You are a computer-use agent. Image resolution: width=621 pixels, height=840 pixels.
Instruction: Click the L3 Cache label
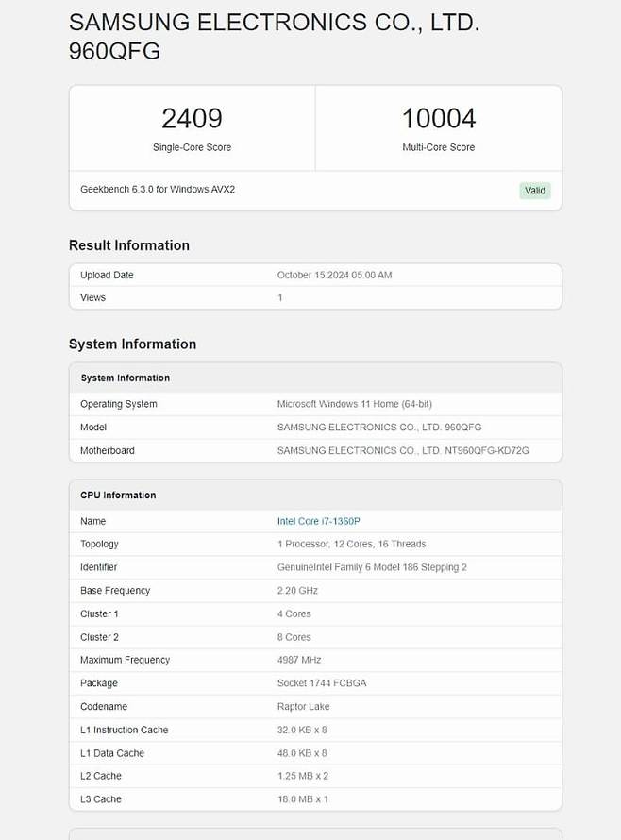tap(101, 799)
